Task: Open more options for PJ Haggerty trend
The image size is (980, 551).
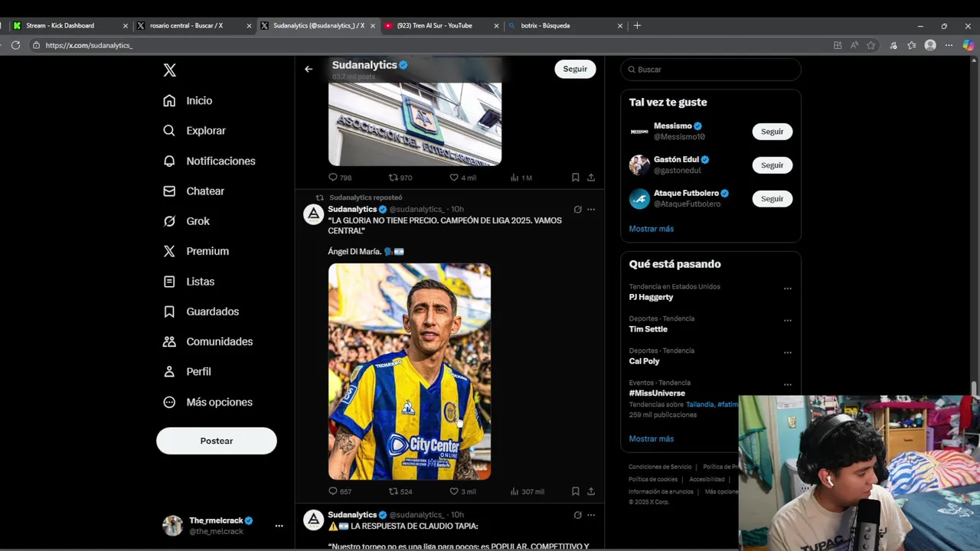Action: pyautogui.click(x=787, y=289)
